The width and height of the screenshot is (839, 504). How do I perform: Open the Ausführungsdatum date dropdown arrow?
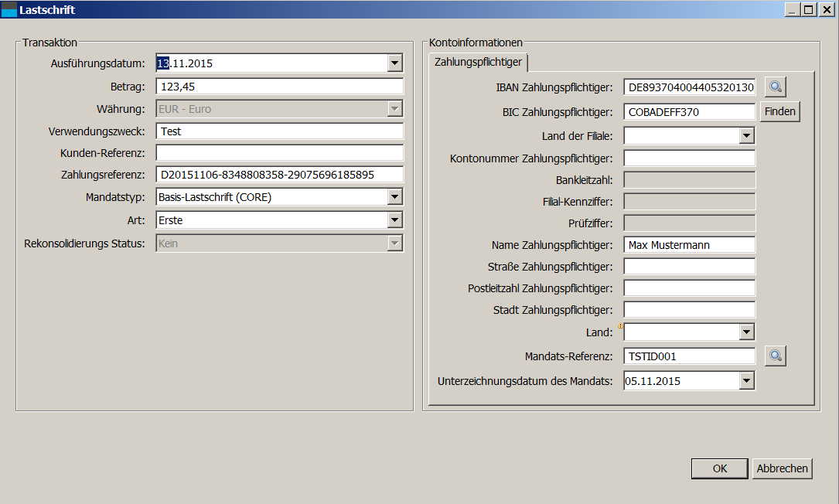[x=394, y=63]
